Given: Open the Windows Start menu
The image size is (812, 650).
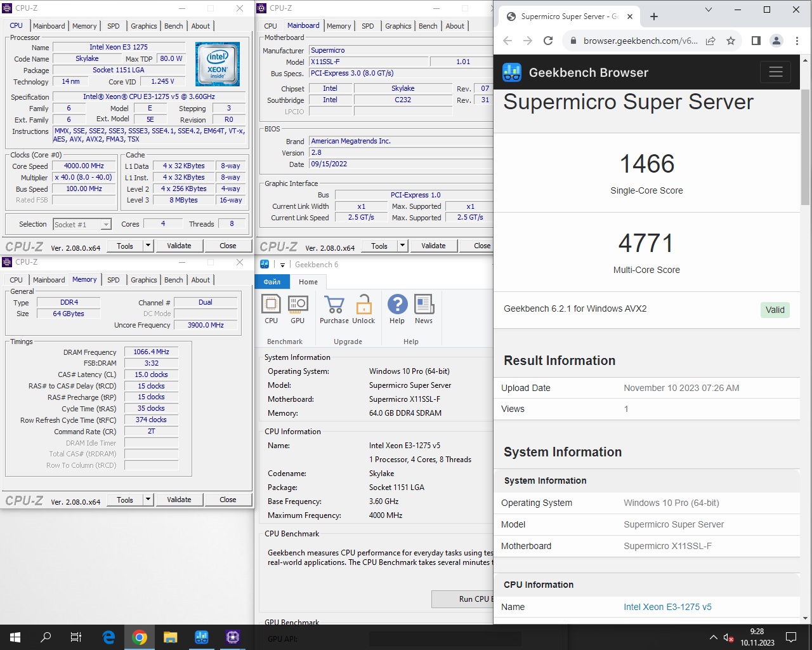Looking at the screenshot, I should [15, 637].
